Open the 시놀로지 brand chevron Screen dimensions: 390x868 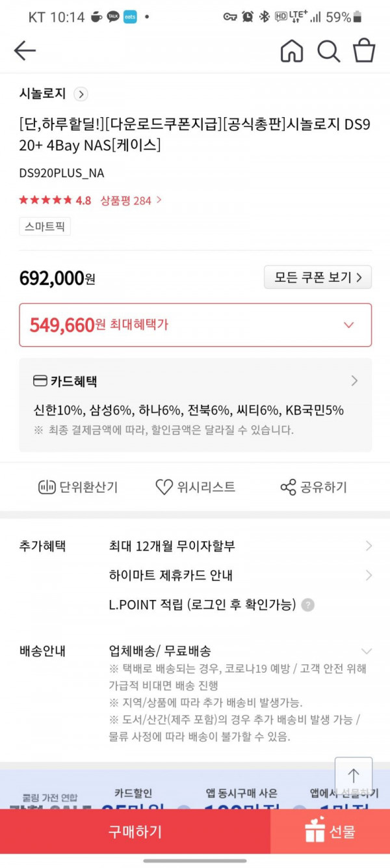[81, 94]
